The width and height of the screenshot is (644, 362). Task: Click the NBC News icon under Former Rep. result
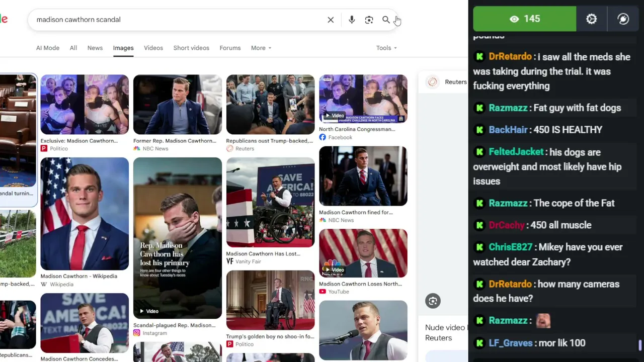(137, 148)
